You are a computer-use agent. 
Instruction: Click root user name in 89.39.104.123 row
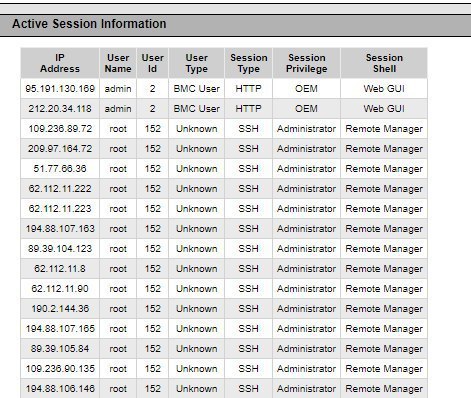pos(118,249)
